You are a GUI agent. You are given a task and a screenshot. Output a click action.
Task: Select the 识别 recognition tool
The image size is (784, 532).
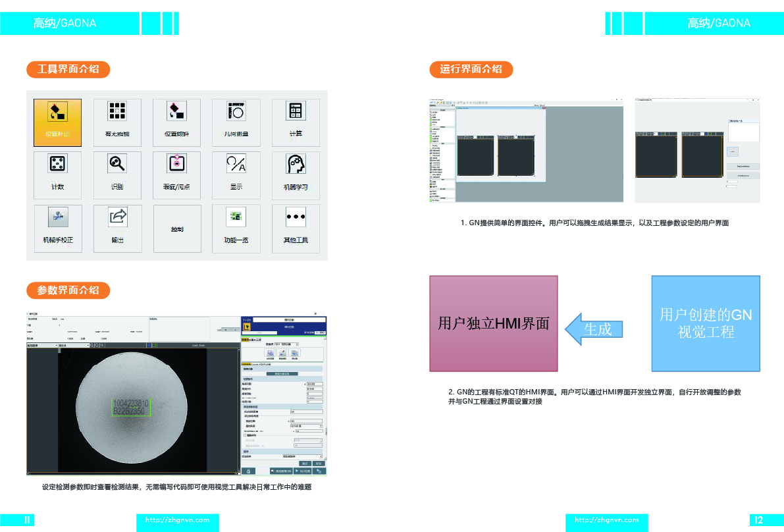tap(117, 176)
